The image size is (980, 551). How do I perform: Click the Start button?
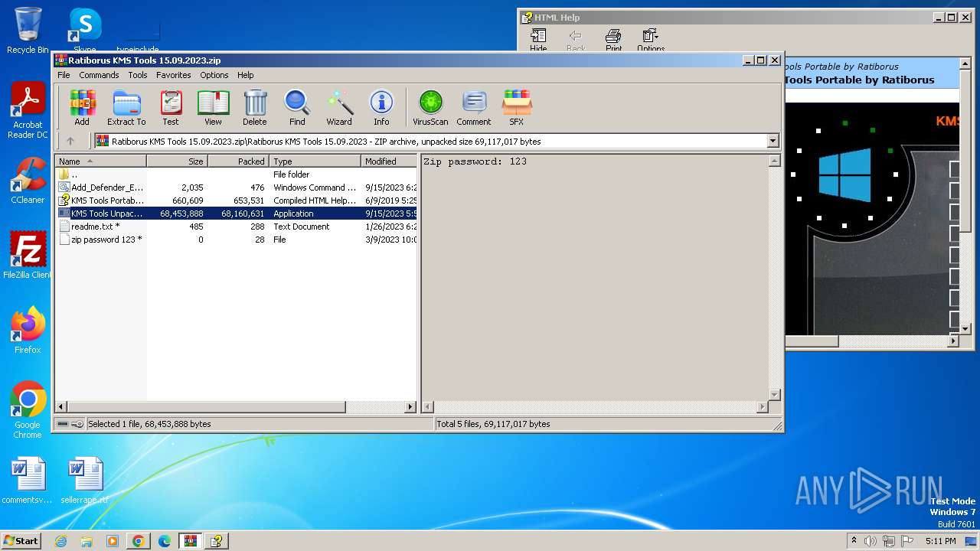tap(21, 541)
